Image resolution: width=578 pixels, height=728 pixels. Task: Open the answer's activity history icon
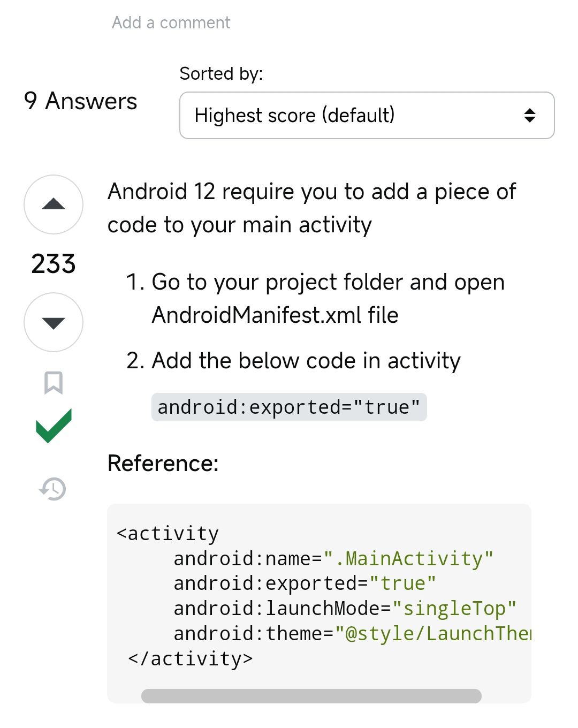pos(53,489)
